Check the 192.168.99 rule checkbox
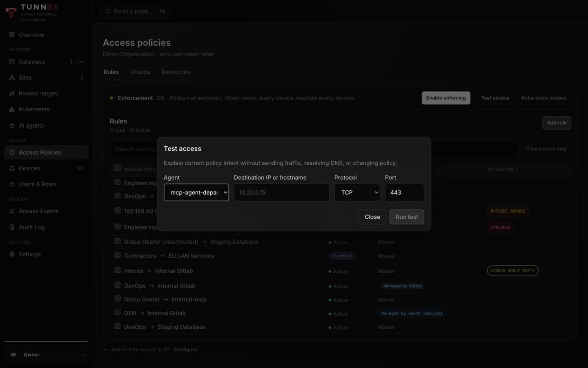This screenshot has height=368, width=588. coord(118,211)
